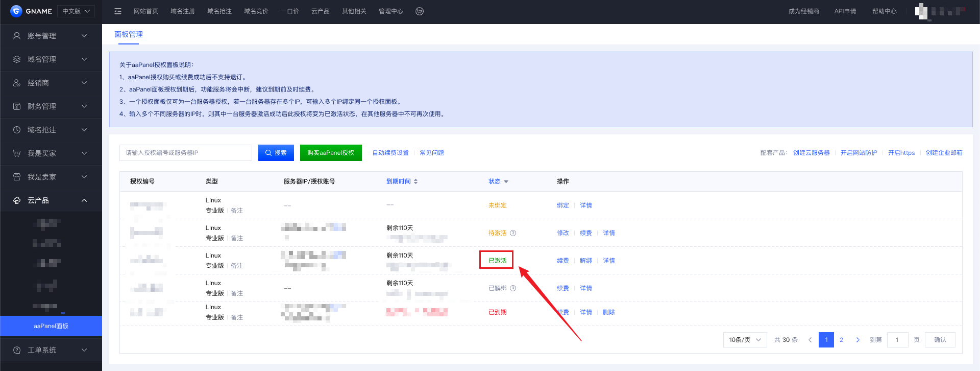The width and height of the screenshot is (980, 371).
Task: Expand the 经销商 sidebar menu
Action: 84,83
